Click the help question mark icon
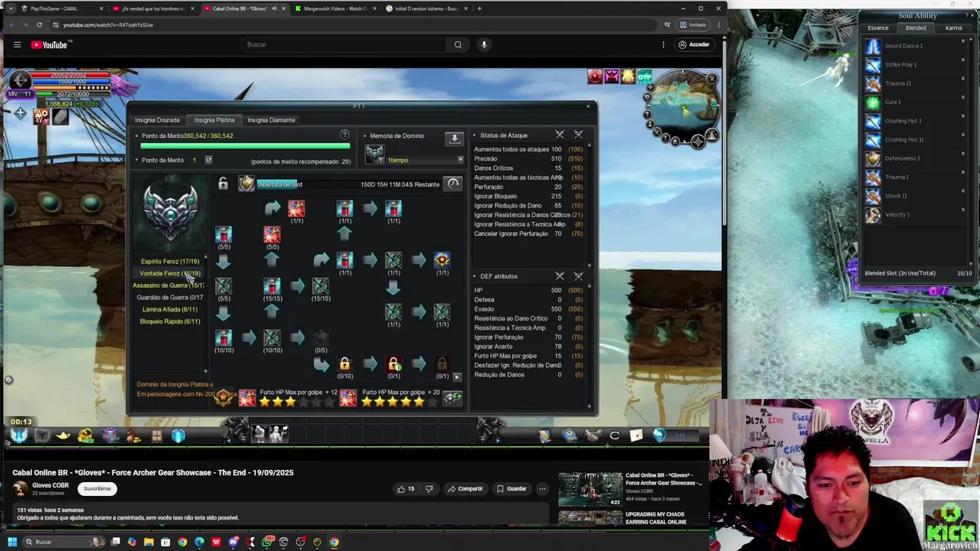 pos(345,135)
